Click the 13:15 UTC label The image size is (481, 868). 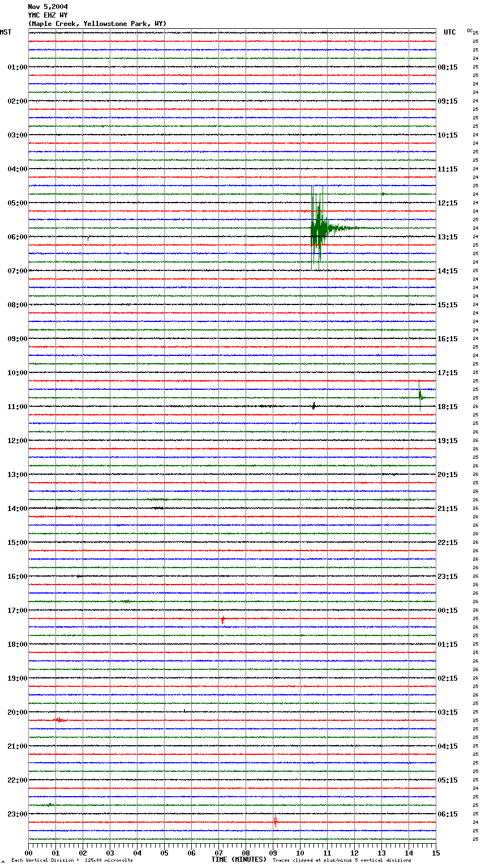click(448, 237)
